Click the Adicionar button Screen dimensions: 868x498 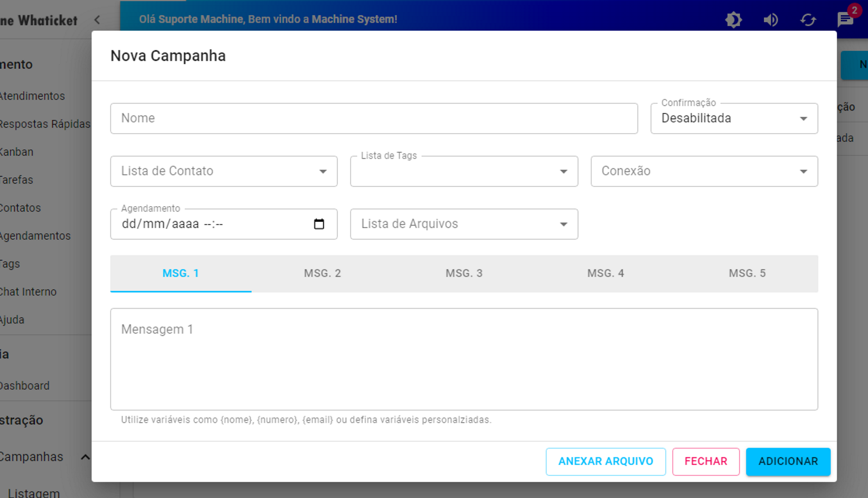(x=788, y=462)
